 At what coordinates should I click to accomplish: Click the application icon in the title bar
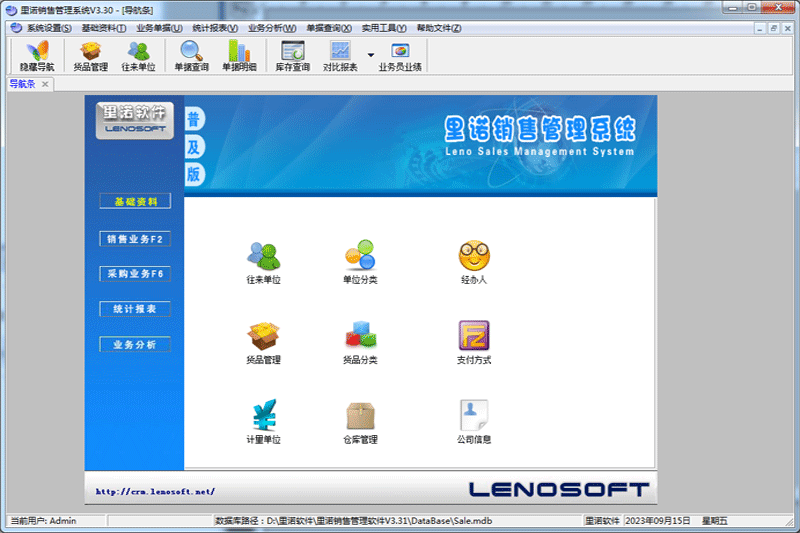(11, 10)
